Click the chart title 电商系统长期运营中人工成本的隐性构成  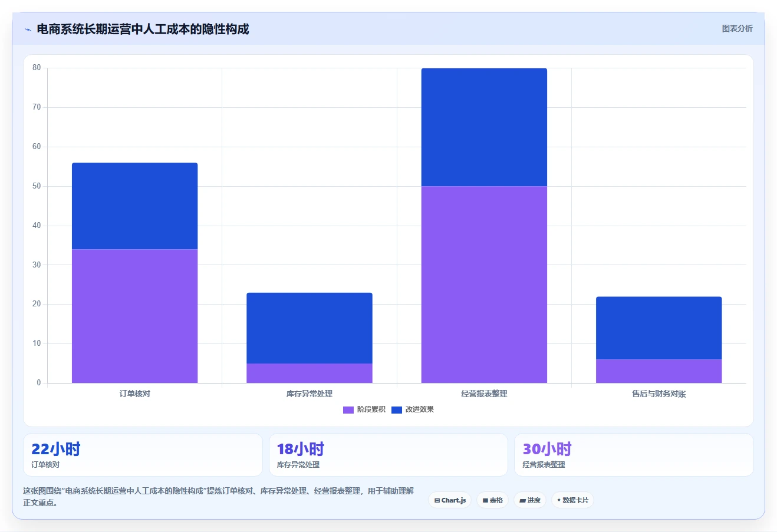143,29
